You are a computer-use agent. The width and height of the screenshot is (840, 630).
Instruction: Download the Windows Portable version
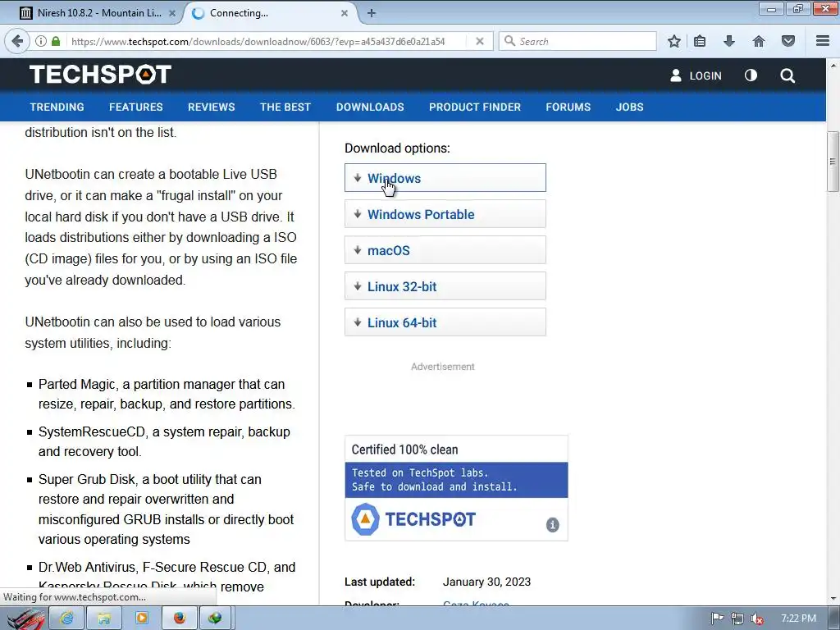(x=445, y=214)
